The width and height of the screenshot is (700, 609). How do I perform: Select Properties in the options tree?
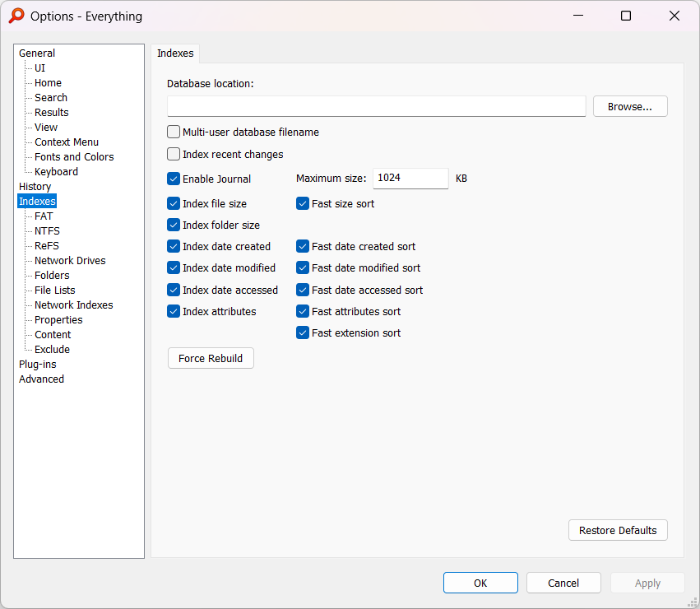click(x=58, y=319)
